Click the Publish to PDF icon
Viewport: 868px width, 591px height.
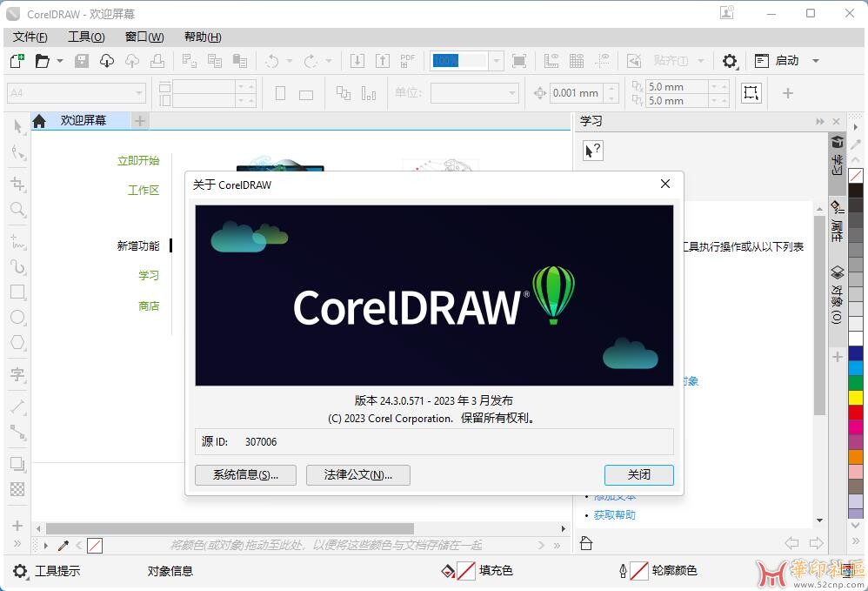(407, 60)
